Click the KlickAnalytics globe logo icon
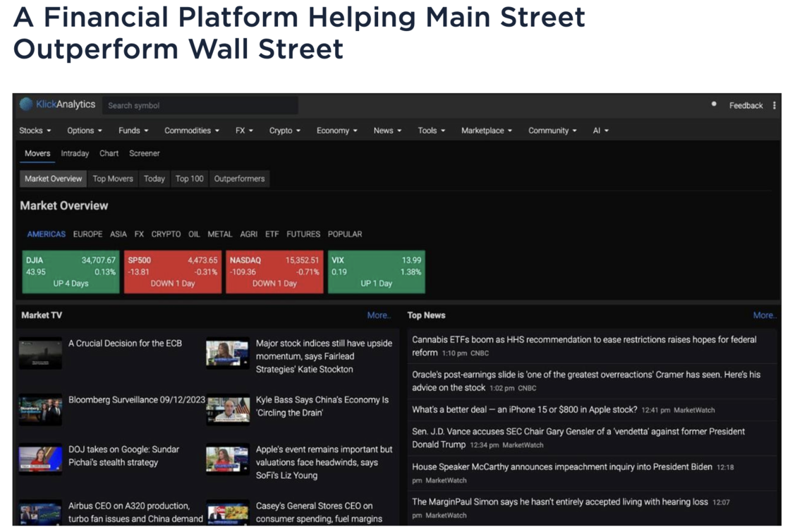Screen dimensions: 790x532 pyautogui.click(x=25, y=104)
